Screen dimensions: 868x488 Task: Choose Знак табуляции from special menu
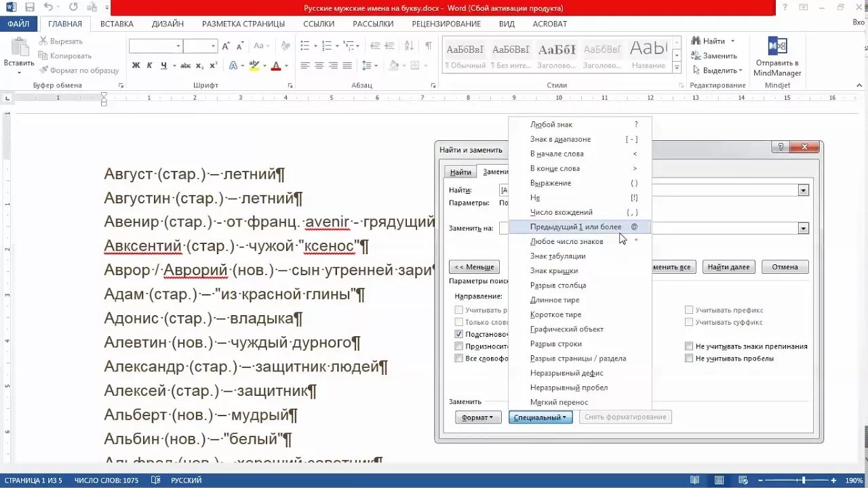[580, 256]
